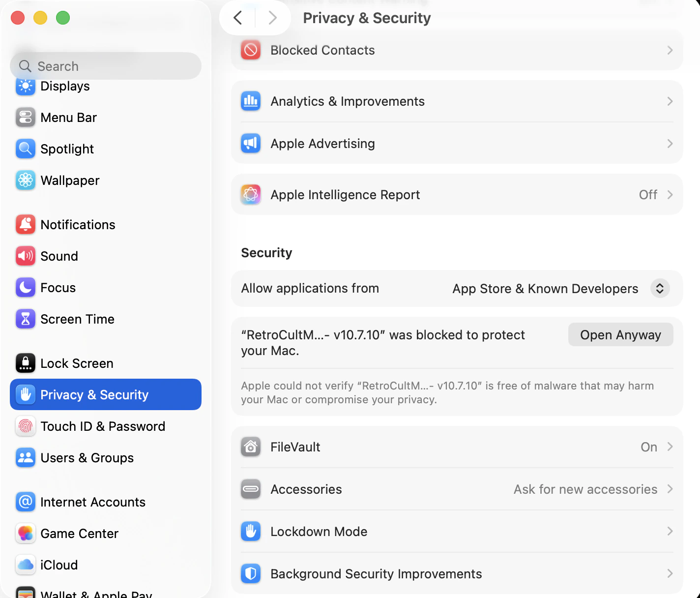Select the Game Center bubbles icon
Screen dimensions: 700x598
tap(26, 534)
